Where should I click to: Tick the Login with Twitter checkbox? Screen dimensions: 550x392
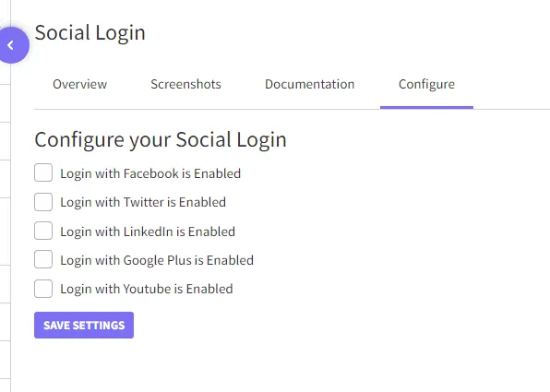click(43, 202)
